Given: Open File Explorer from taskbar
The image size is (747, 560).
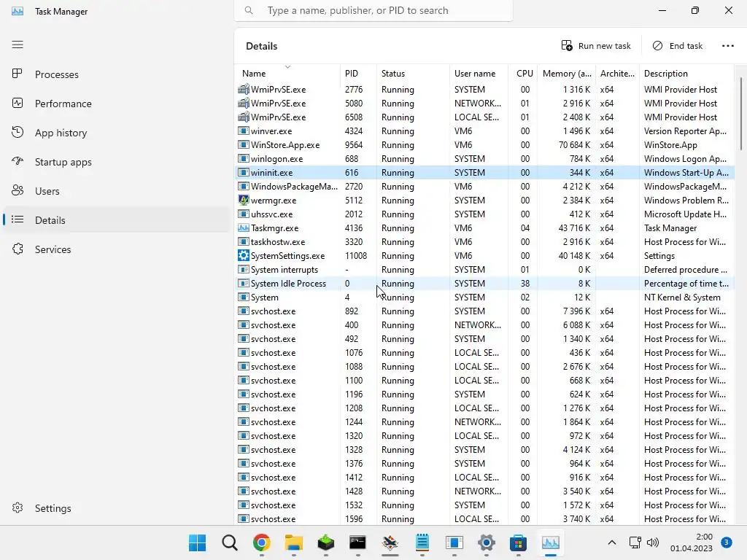Looking at the screenshot, I should point(294,542).
